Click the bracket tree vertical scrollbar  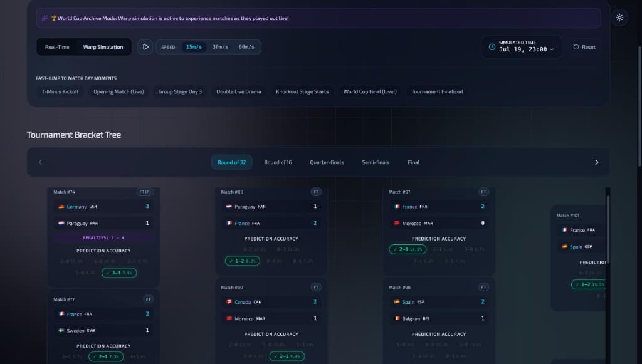point(608,229)
